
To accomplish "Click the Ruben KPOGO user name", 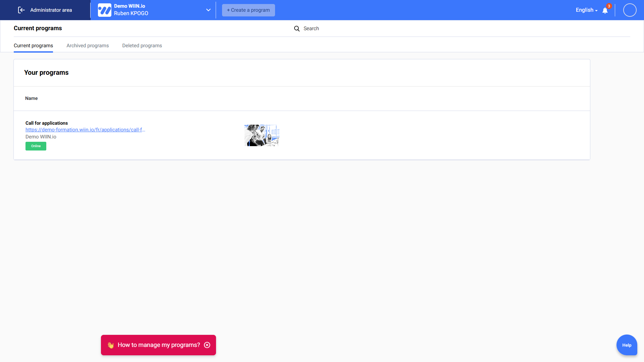I will click(x=131, y=13).
